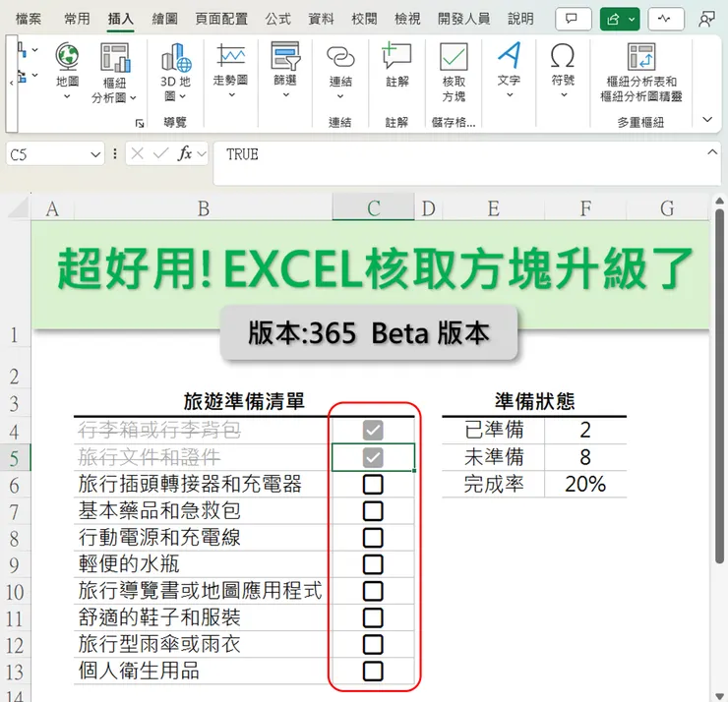Check the 旅行型雨傘或雨衣 checkbox

[373, 644]
